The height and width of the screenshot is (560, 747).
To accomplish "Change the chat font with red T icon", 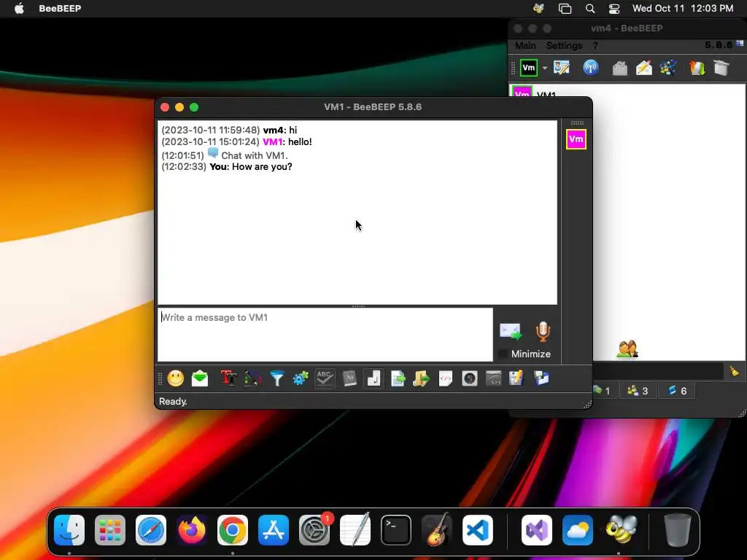I will 228,378.
